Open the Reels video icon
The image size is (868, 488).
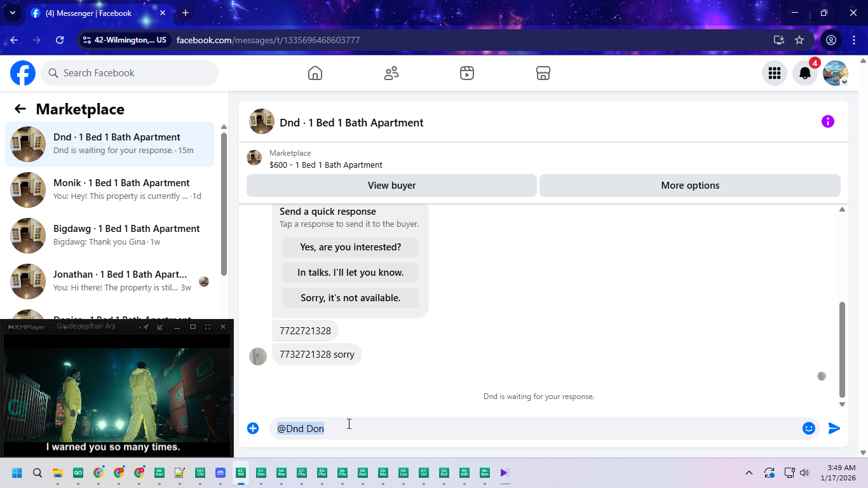(467, 73)
